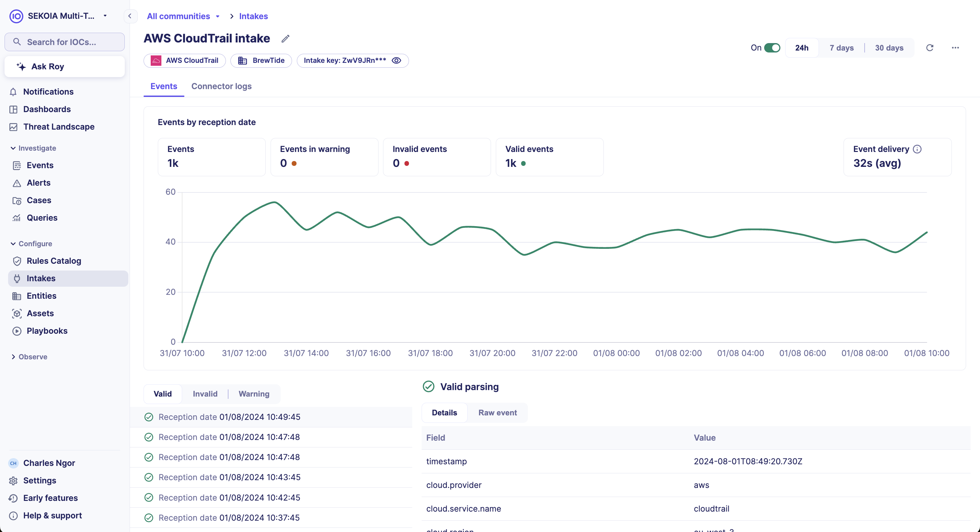Reveal intake key with eye icon
The width and height of the screenshot is (980, 532).
[396, 61]
